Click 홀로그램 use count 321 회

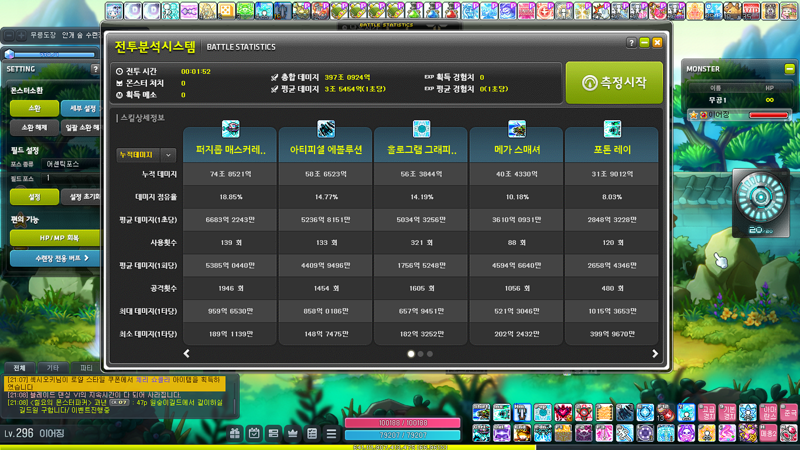(x=421, y=243)
